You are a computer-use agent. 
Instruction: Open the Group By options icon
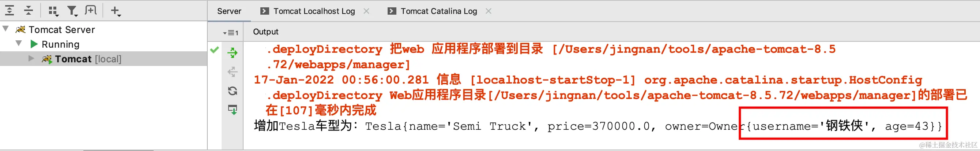click(x=53, y=11)
